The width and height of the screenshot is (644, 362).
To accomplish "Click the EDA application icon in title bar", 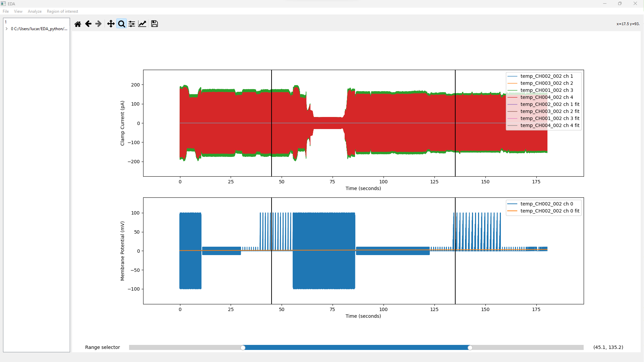I will click(3, 4).
